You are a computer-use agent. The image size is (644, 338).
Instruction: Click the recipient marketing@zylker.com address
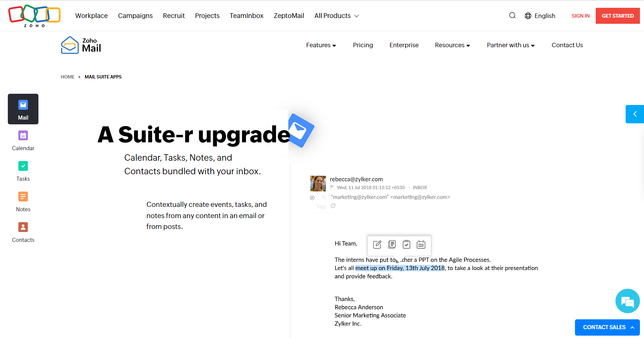click(x=391, y=197)
